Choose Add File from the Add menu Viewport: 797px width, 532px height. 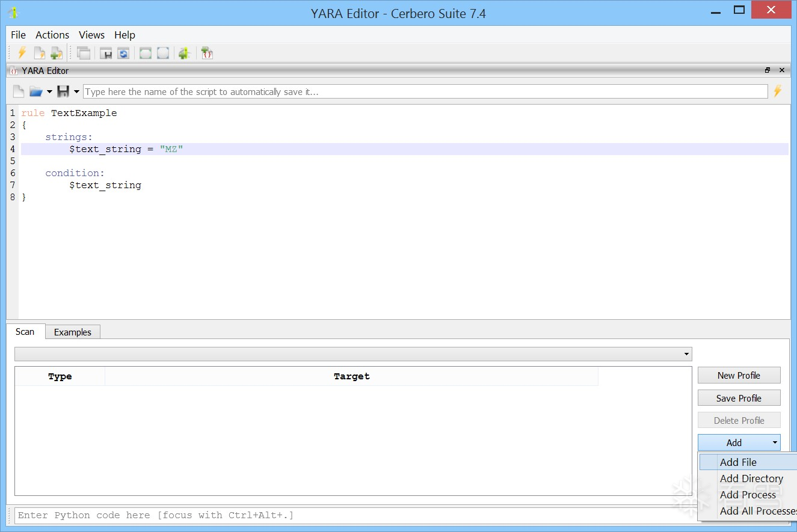748,462
